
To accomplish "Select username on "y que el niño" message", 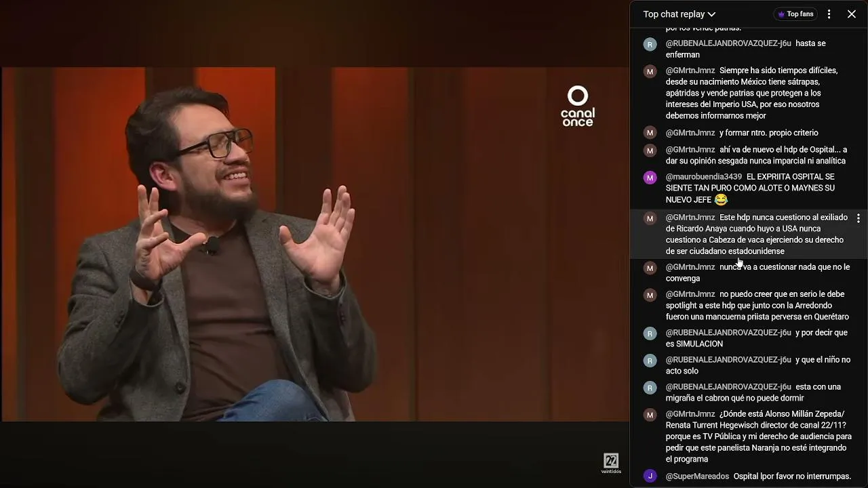I will pyautogui.click(x=728, y=360).
